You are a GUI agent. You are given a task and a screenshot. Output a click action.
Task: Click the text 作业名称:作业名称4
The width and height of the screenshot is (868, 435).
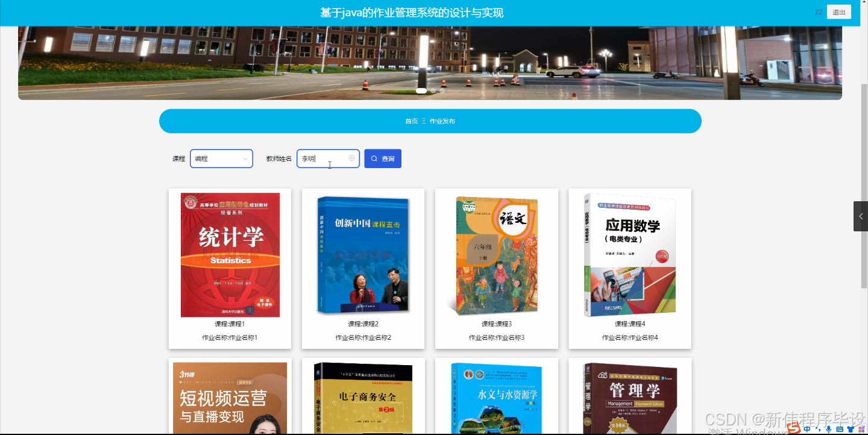[x=630, y=338]
